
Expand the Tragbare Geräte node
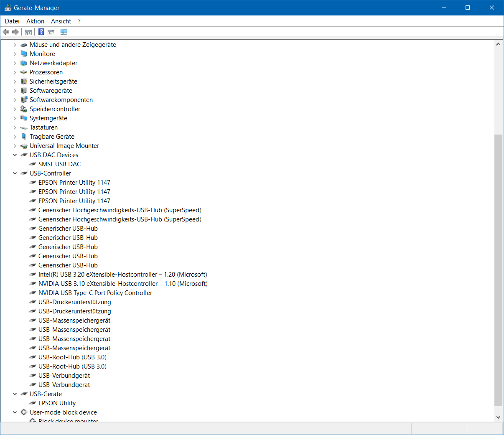pyautogui.click(x=15, y=137)
